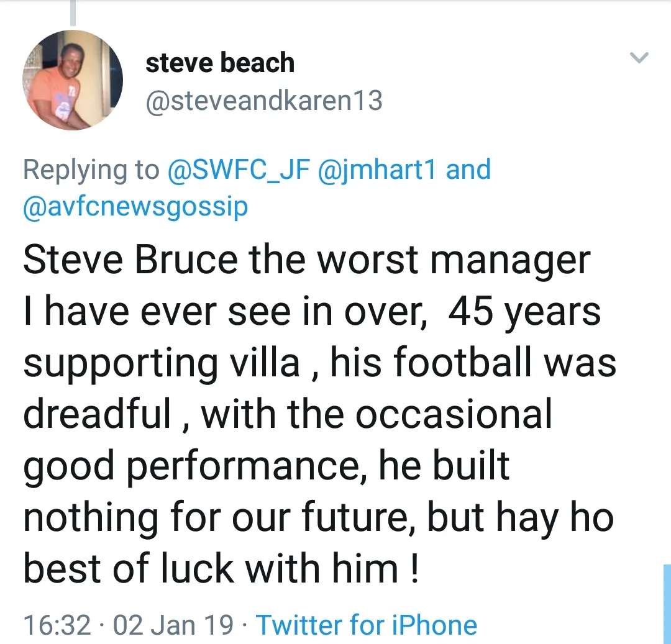
Task: Click the thread connector line above avatar
Action: 73,12
